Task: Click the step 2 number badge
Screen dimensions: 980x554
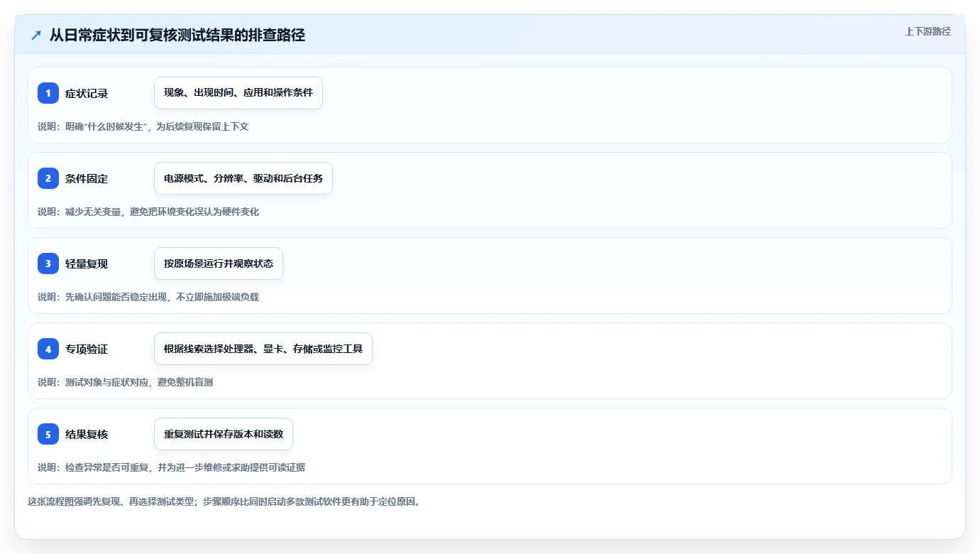Action: coord(48,178)
